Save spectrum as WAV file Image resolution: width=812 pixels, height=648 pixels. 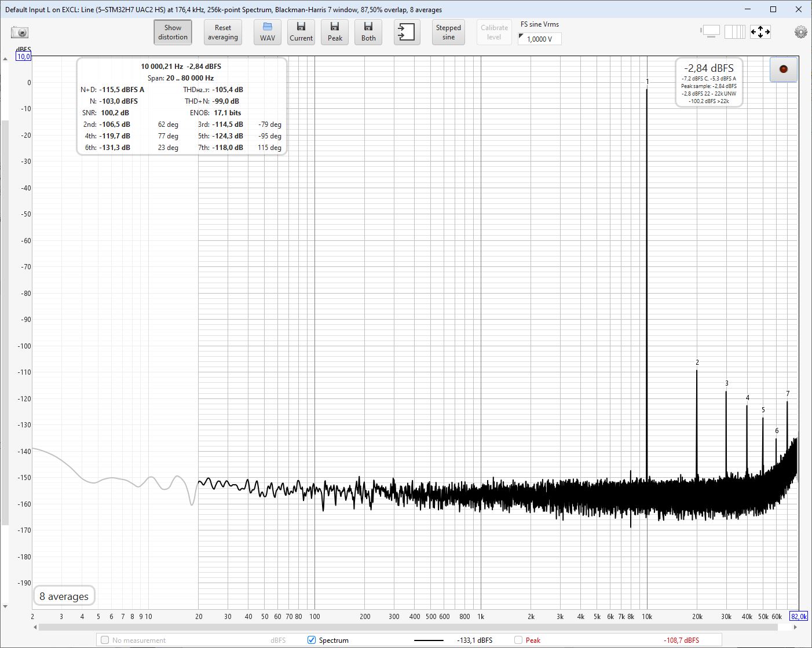pyautogui.click(x=268, y=32)
